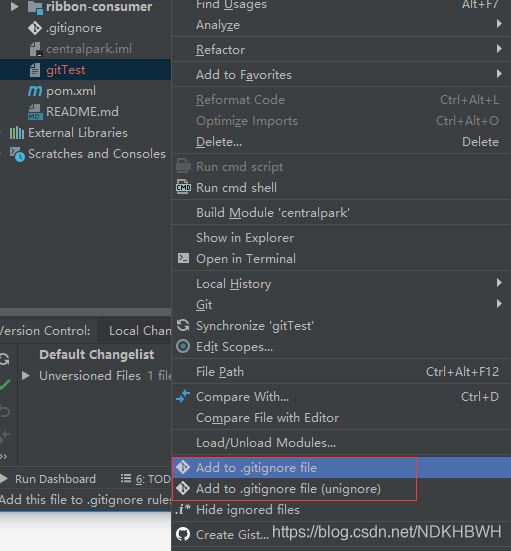Select Edit Scopes... menu item
This screenshot has width=511, height=551.
click(x=341, y=347)
